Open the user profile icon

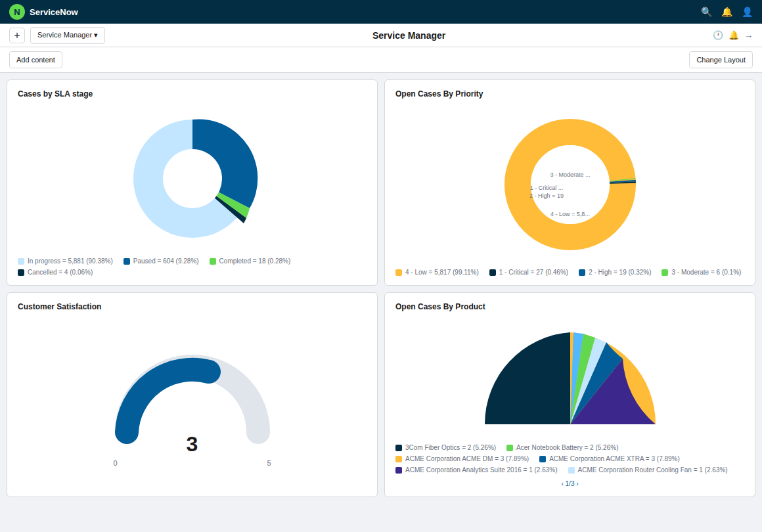747,12
